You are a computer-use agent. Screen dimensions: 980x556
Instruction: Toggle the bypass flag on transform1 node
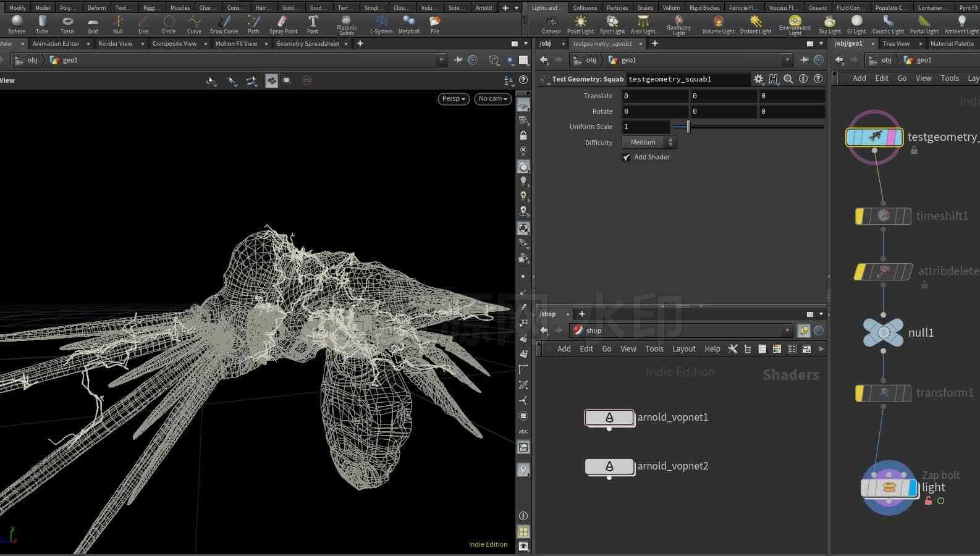coord(860,393)
